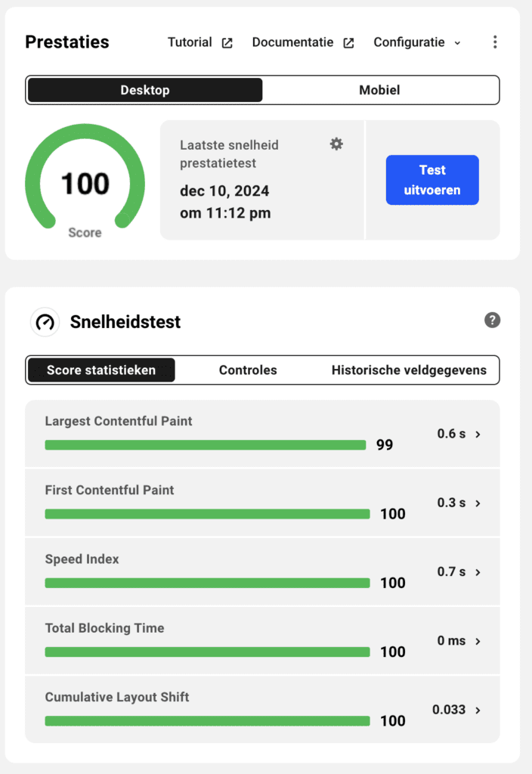Click the external link icon next to Documentatie
The width and height of the screenshot is (532, 774).
tap(348, 43)
